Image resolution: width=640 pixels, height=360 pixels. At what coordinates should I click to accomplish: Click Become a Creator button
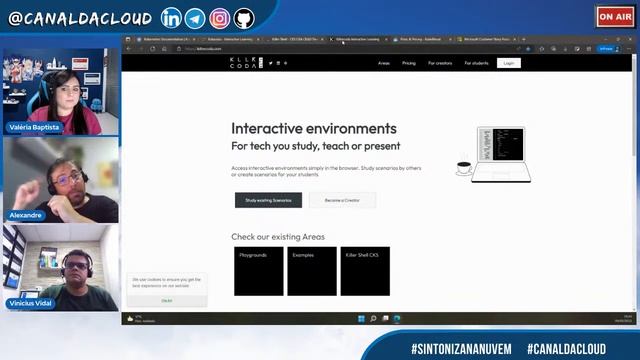pyautogui.click(x=342, y=200)
